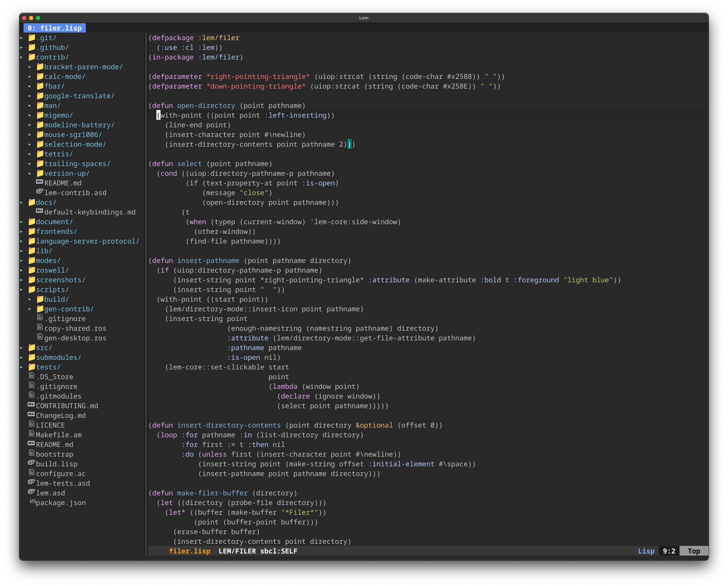Open the Makefile.am file entry
728x586 pixels.
coord(58,435)
